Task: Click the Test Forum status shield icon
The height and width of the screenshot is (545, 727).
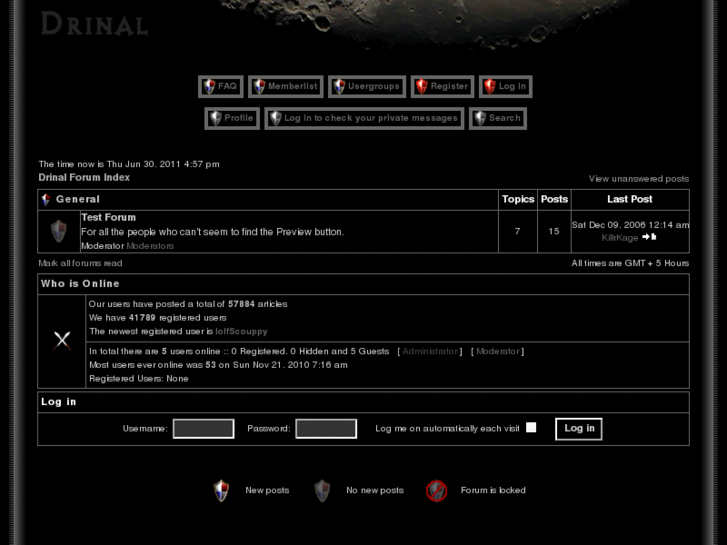Action: (x=59, y=231)
